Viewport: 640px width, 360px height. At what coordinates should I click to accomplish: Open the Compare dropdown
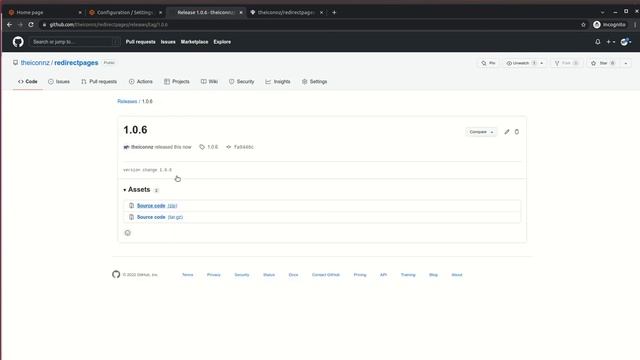click(x=481, y=132)
